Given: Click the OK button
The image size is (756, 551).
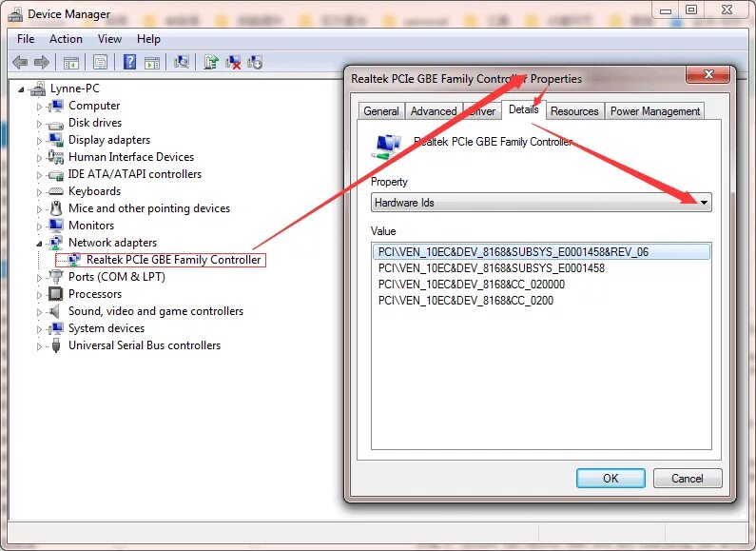Looking at the screenshot, I should point(611,478).
